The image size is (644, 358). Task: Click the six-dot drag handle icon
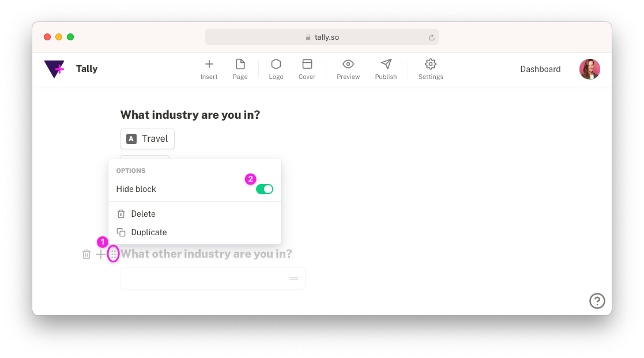(x=114, y=254)
